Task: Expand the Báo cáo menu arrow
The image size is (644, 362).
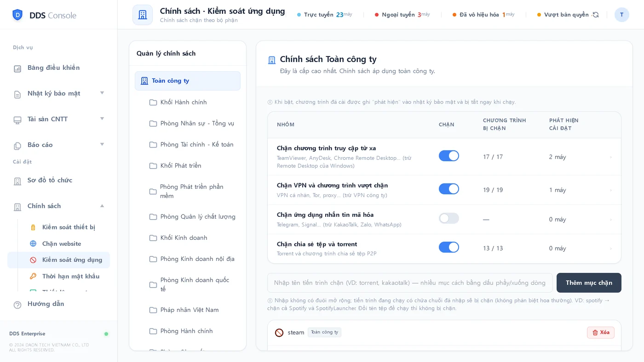Action: 102,144
